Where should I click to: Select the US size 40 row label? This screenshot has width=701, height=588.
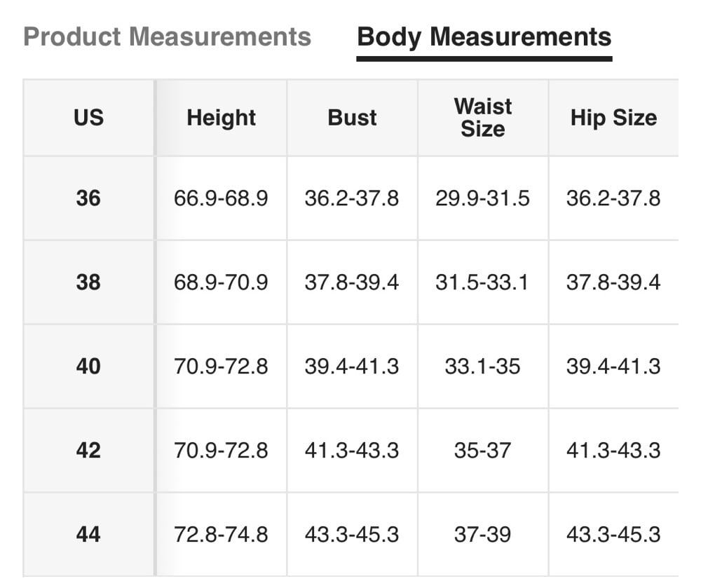point(88,367)
